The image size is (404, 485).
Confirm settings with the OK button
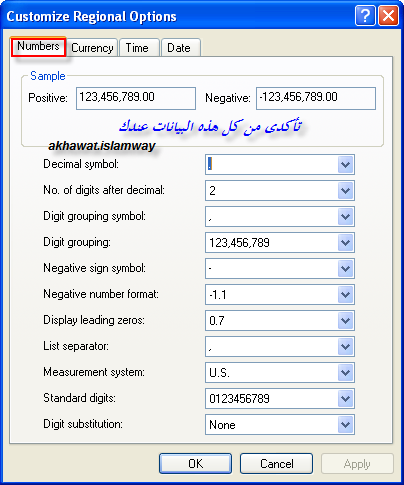tap(195, 463)
